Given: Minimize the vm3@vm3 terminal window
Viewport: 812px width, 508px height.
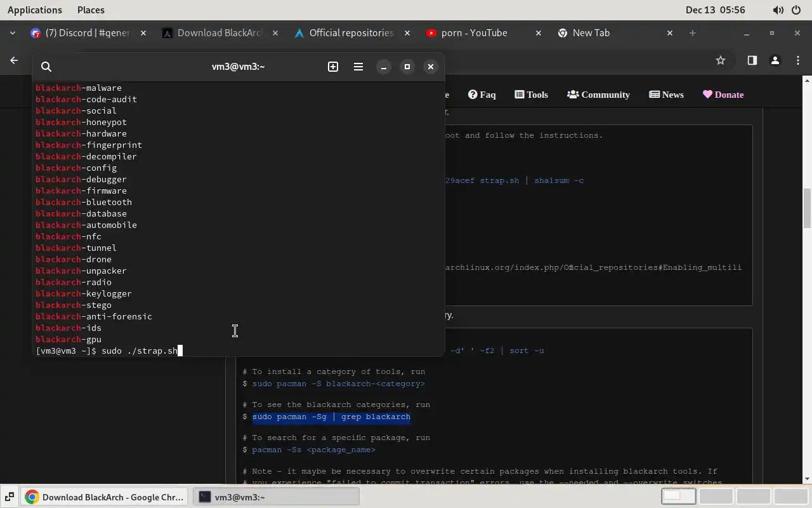Looking at the screenshot, I should tap(384, 67).
